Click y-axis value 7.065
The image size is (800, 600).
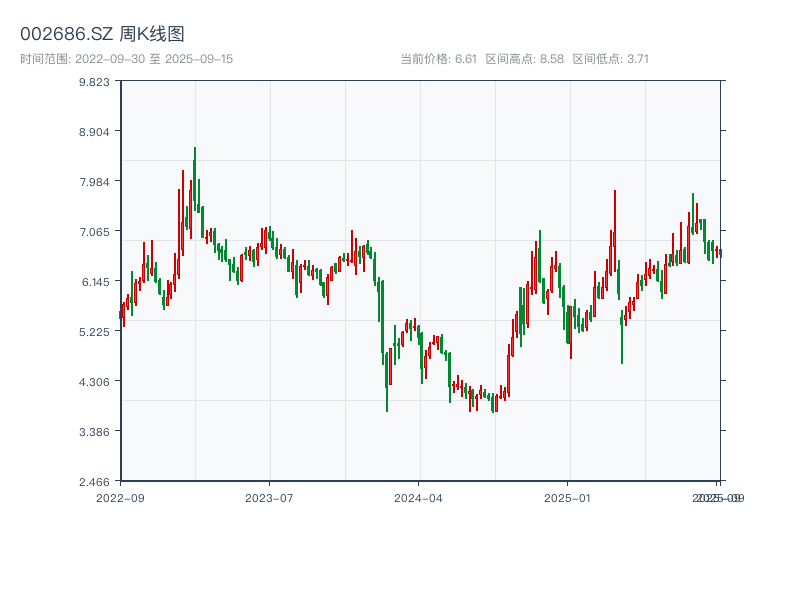click(94, 232)
